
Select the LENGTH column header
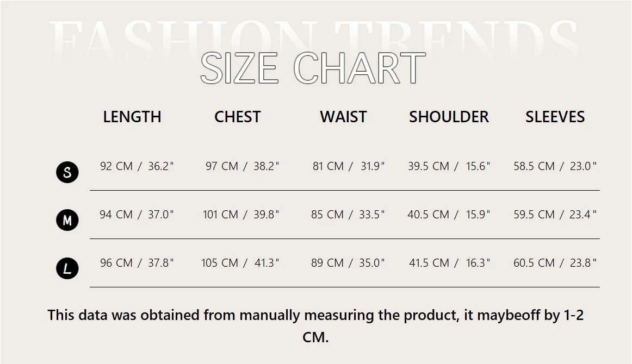(132, 117)
